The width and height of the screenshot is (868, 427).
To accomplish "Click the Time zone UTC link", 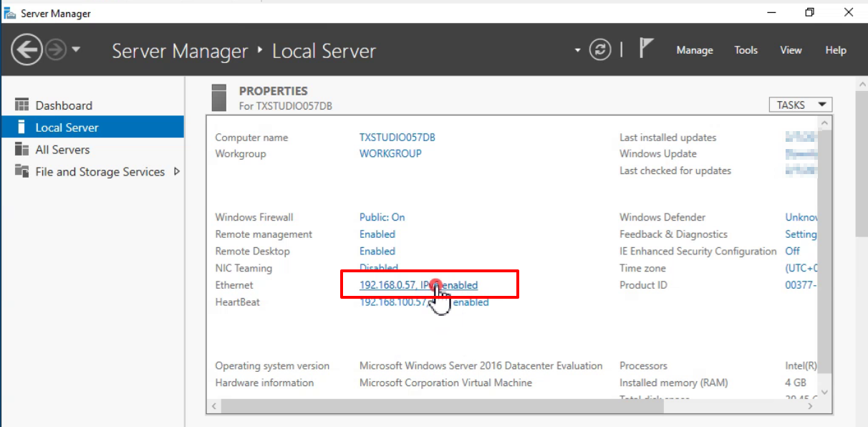I will (801, 269).
